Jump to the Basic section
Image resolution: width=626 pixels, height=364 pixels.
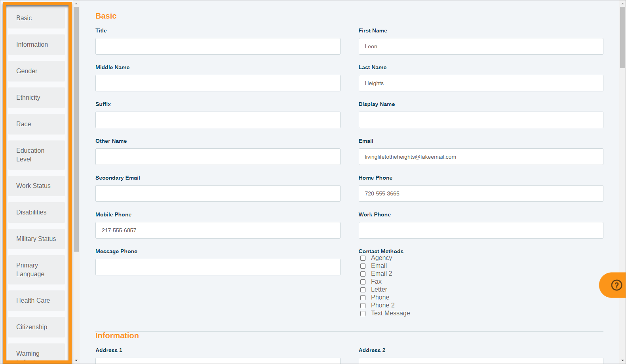pyautogui.click(x=36, y=18)
